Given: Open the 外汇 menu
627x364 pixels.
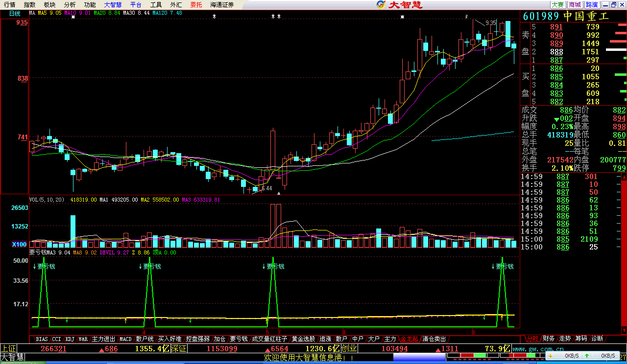Looking at the screenshot, I should 176,5.
